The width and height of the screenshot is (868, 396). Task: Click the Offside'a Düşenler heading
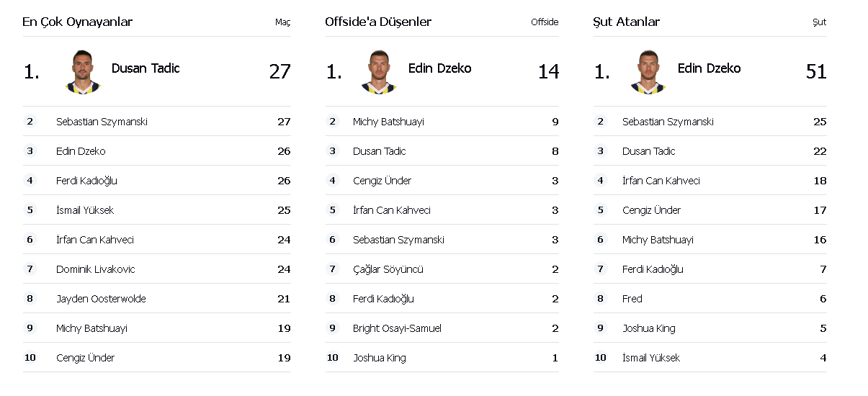pyautogui.click(x=378, y=22)
